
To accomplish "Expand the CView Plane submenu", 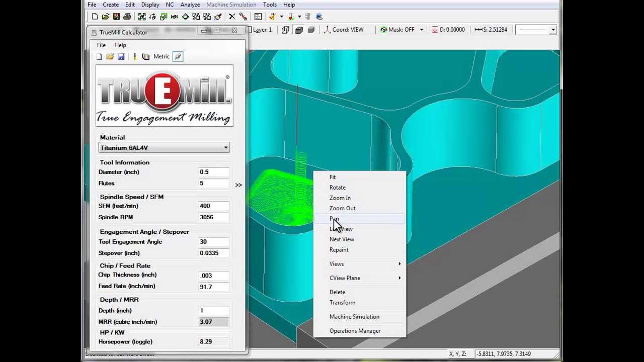I will (359, 278).
